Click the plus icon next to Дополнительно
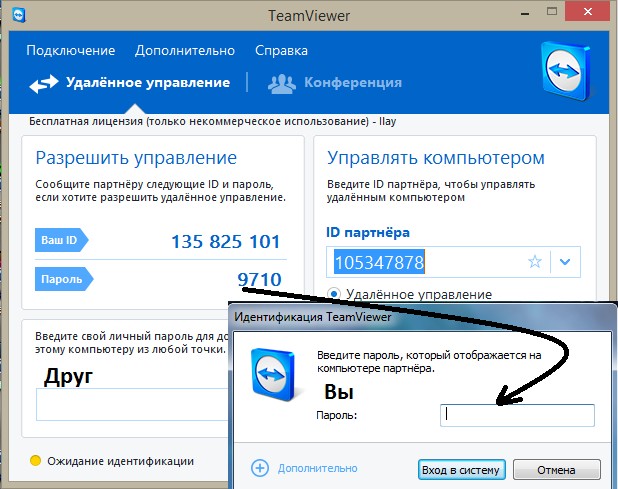 pos(260,468)
